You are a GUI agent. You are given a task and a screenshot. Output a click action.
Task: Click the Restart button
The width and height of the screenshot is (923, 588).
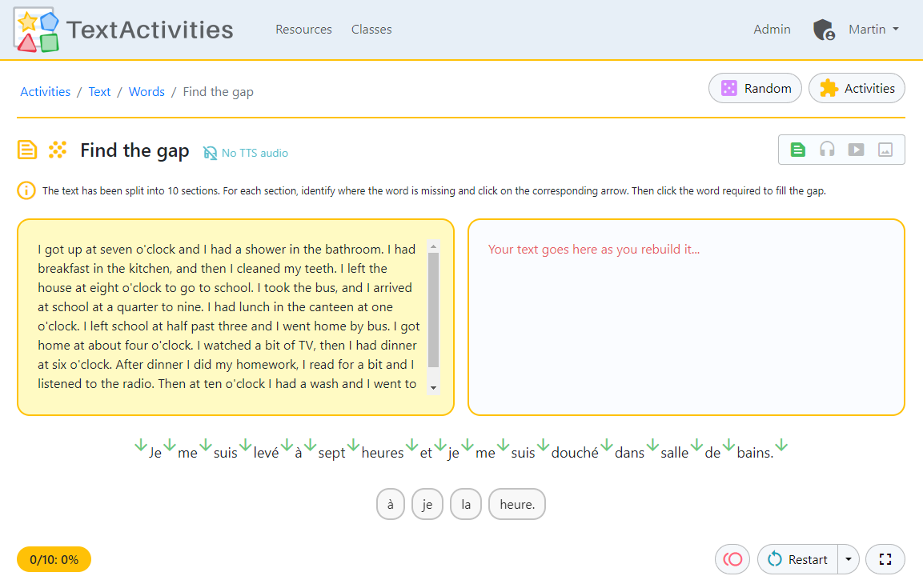[x=797, y=559]
